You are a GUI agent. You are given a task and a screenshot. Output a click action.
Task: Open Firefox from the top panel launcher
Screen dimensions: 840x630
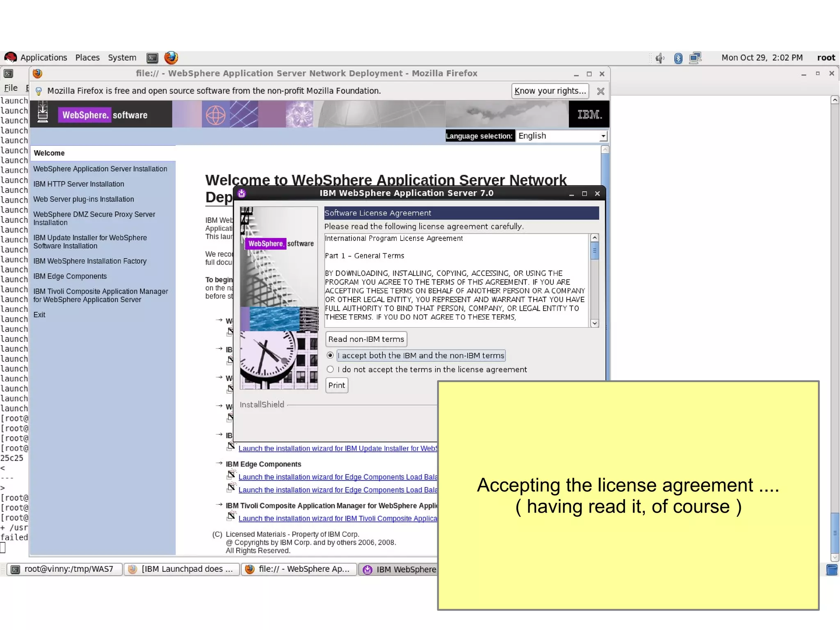point(171,57)
